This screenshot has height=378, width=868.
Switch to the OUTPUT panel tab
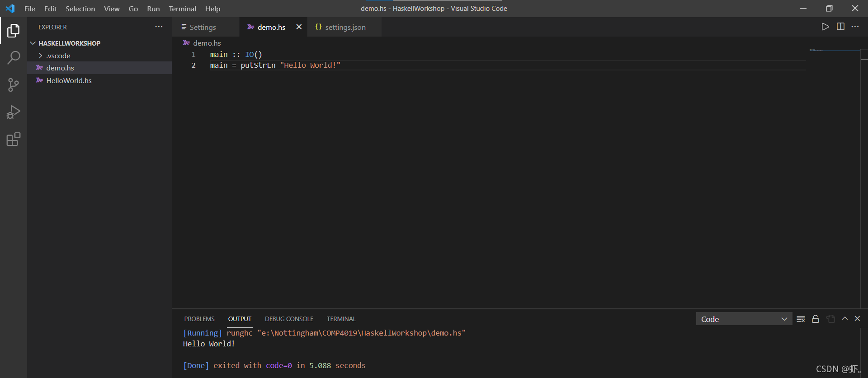[x=240, y=319]
